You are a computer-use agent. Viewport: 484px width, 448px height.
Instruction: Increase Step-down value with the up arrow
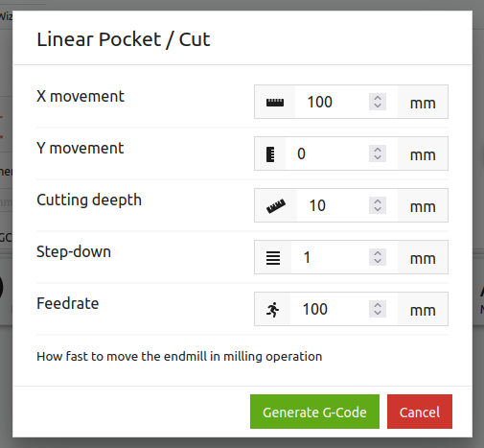(x=378, y=253)
